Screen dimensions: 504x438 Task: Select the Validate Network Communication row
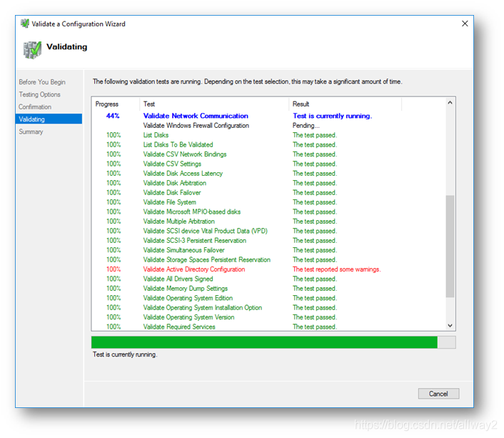coord(268,116)
